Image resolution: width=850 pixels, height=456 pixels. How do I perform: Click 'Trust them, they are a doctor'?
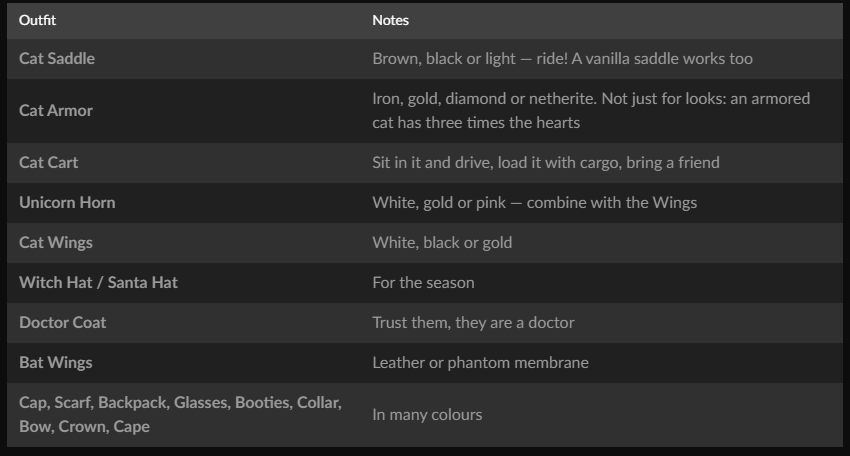(473, 323)
